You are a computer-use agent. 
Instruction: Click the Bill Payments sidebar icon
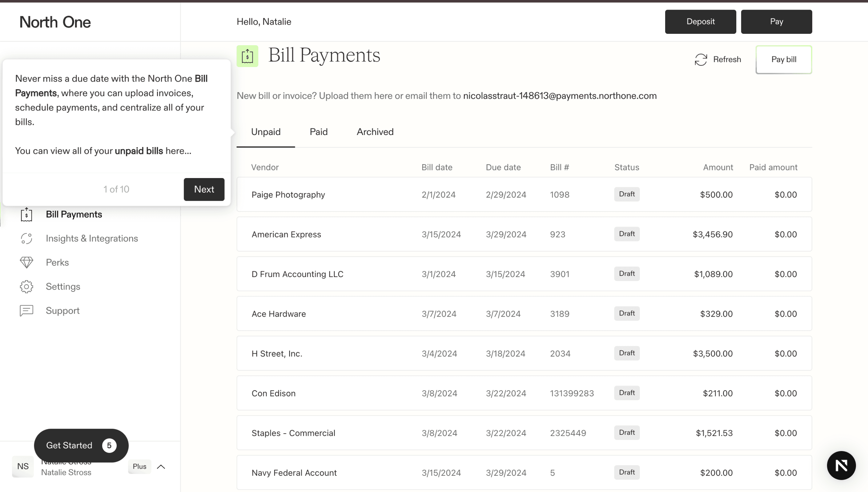[26, 215]
